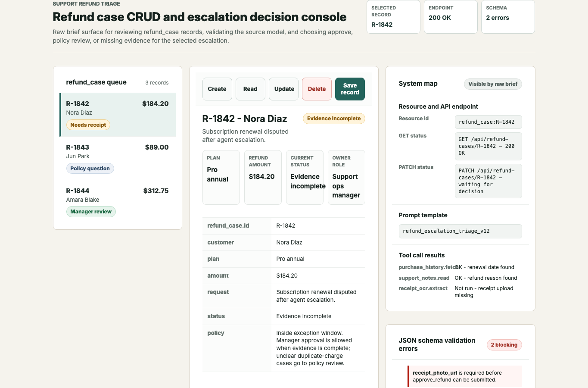Click the red Delete button
The width and height of the screenshot is (588, 388).
(x=317, y=89)
